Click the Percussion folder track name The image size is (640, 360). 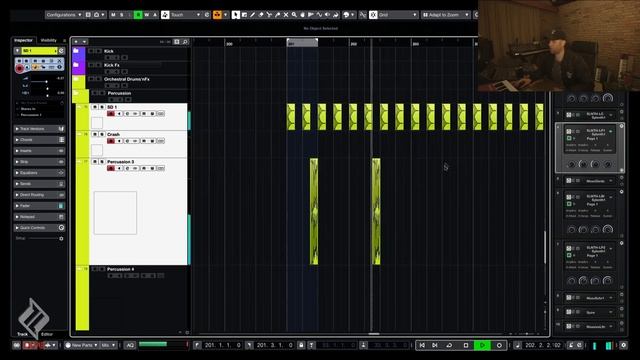tap(119, 93)
